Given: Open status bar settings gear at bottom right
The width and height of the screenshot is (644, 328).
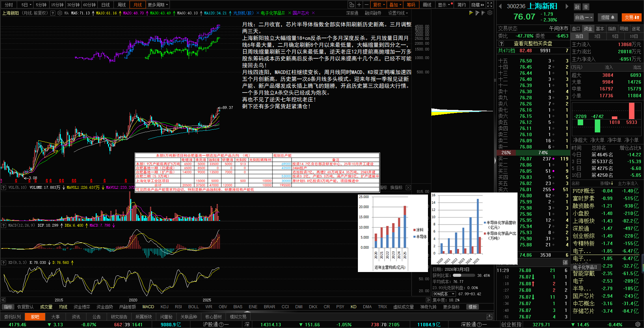Looking at the screenshot, I should point(638,324).
